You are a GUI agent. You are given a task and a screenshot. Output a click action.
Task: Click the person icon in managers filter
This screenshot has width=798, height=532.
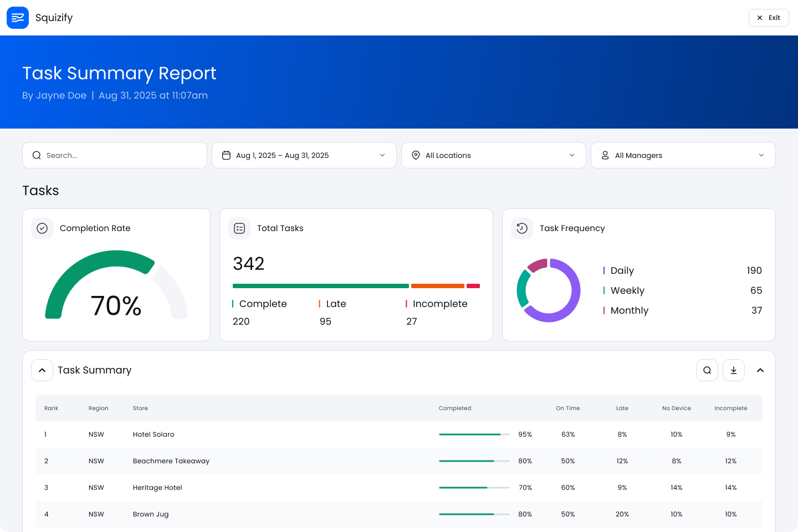[605, 155]
